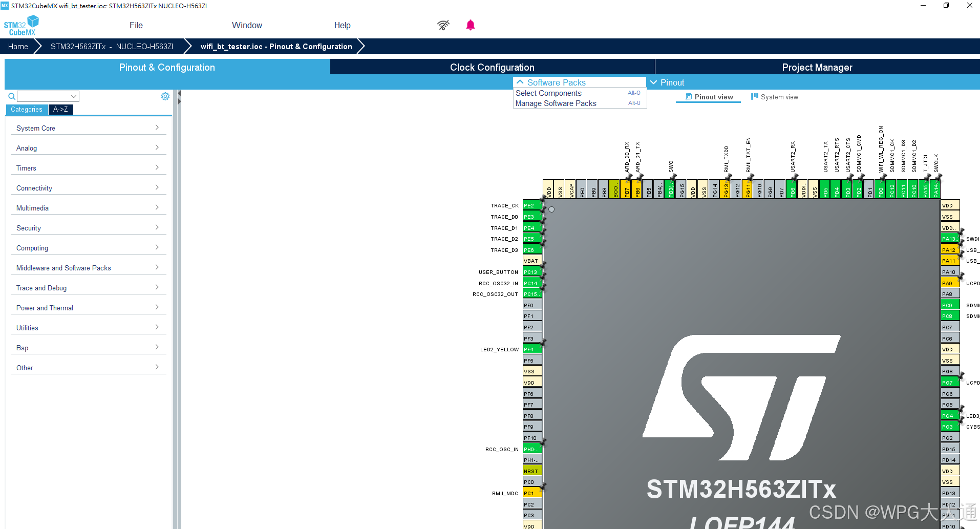Switch to Pinout view
The width and height of the screenshot is (980, 529).
coord(709,97)
